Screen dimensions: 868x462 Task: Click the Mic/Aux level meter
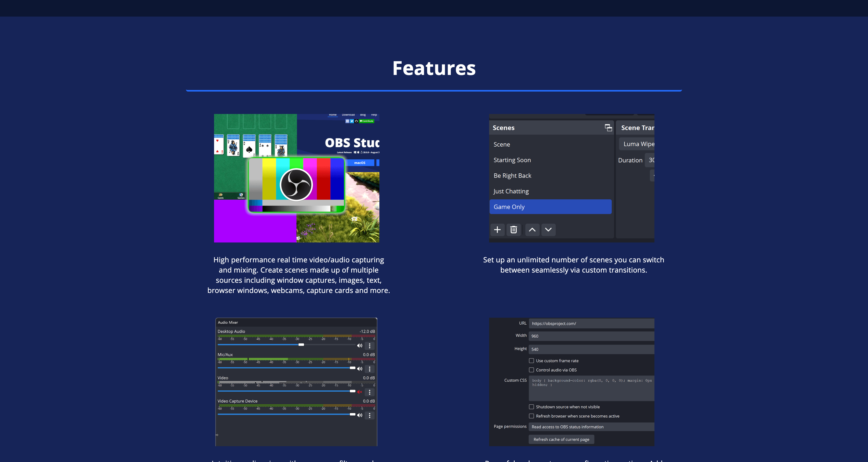tap(296, 359)
